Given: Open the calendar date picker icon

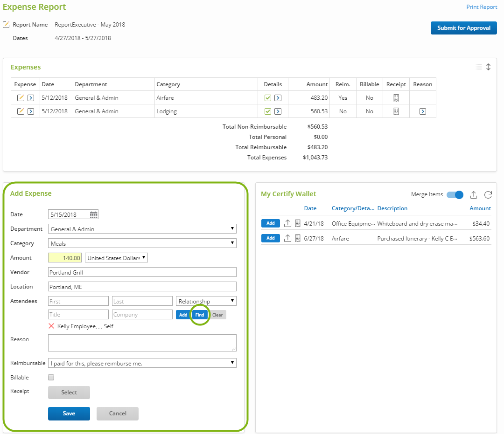Looking at the screenshot, I should coord(93,214).
